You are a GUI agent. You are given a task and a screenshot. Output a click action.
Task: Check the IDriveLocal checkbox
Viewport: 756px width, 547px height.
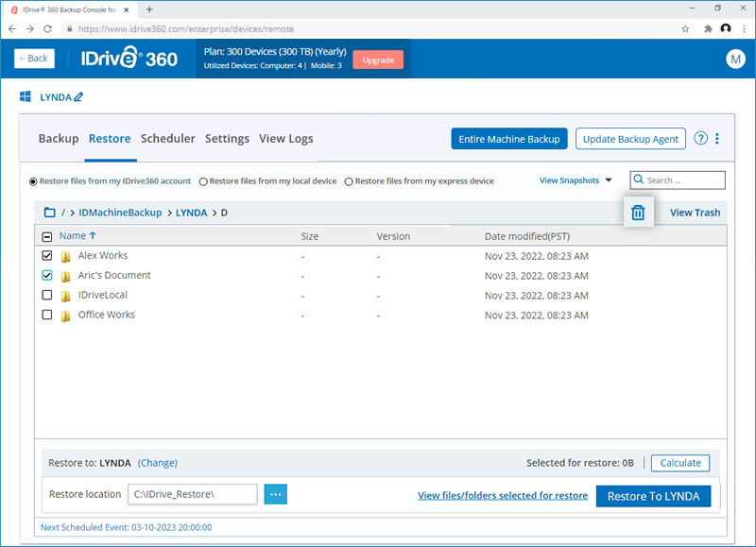point(46,295)
